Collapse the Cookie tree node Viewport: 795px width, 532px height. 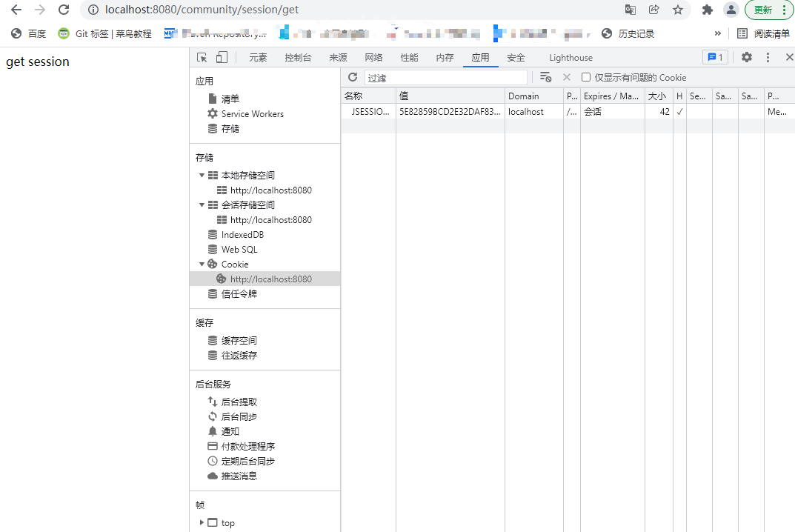[202, 264]
